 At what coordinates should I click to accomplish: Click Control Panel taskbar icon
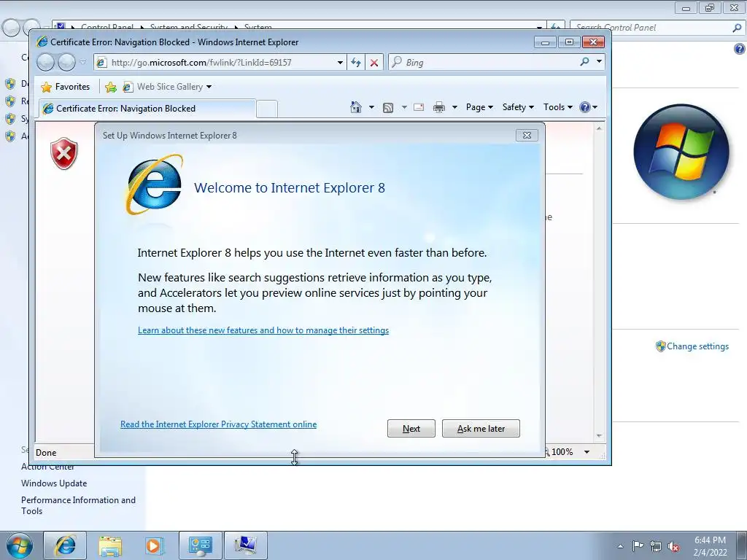pos(200,545)
